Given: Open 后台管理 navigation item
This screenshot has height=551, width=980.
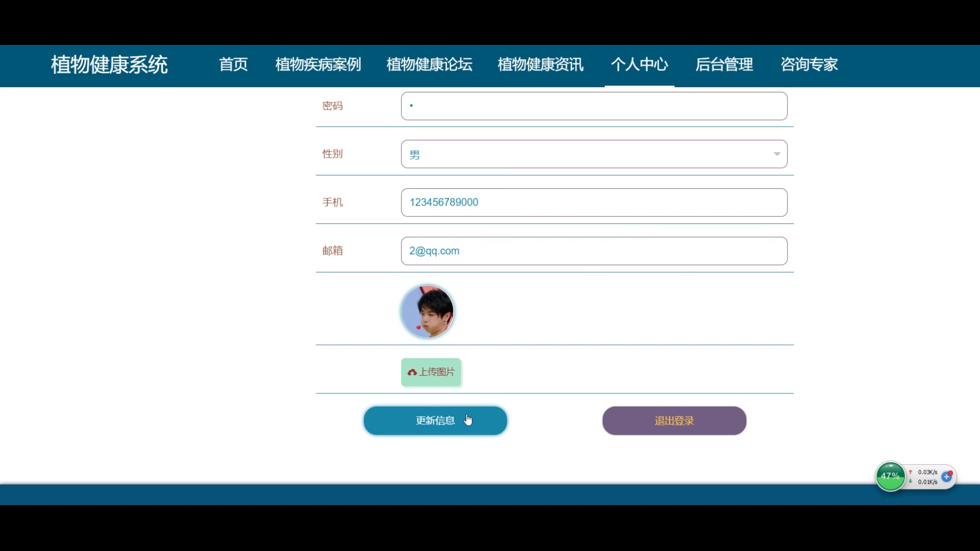Looking at the screenshot, I should click(x=724, y=65).
